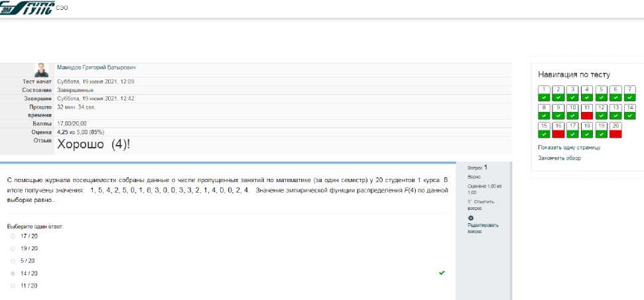This screenshot has width=644, height=300.
Task: Go to question 17 in test navigation
Action: click(x=572, y=130)
